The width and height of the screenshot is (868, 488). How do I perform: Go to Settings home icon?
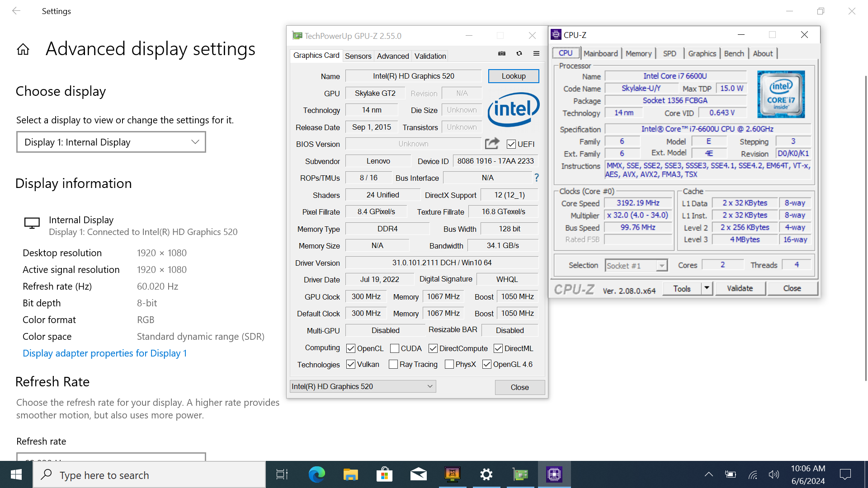pyautogui.click(x=23, y=49)
